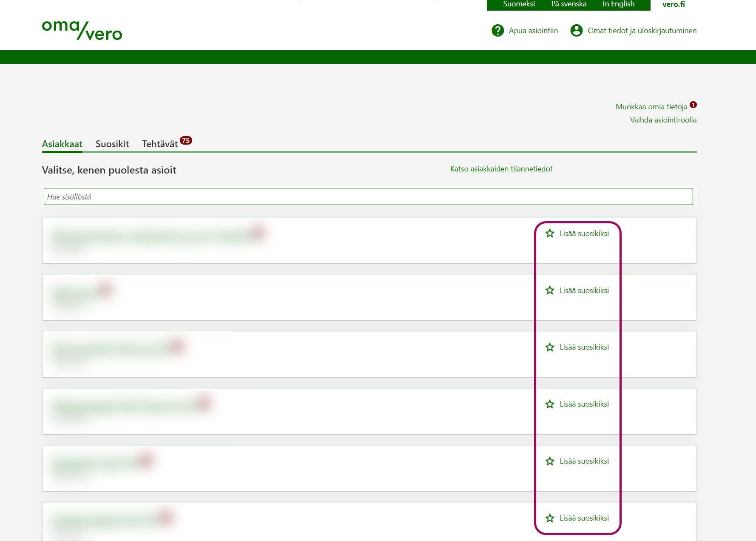This screenshot has height=541, width=756.
Task: Select the Asiakkaat tab
Action: click(x=62, y=144)
